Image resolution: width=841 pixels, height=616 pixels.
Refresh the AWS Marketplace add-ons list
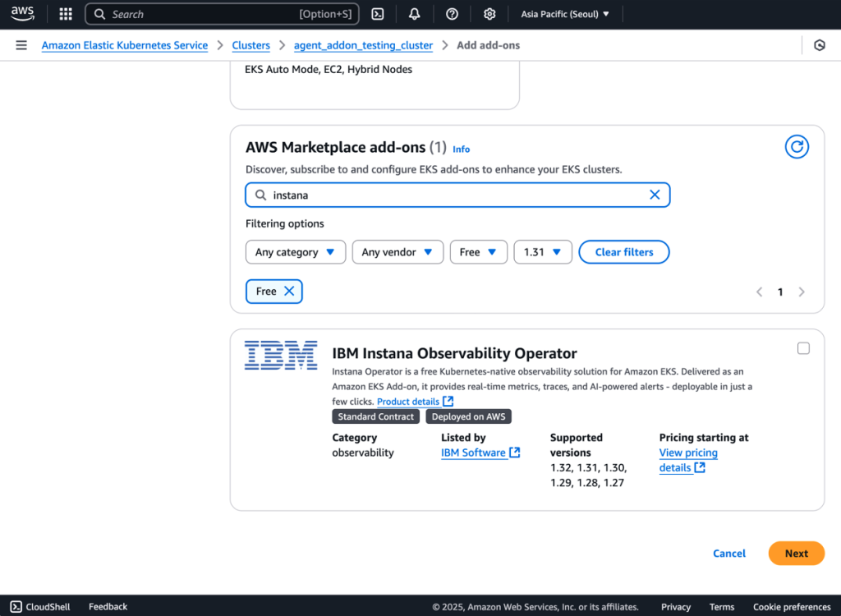[x=797, y=146]
